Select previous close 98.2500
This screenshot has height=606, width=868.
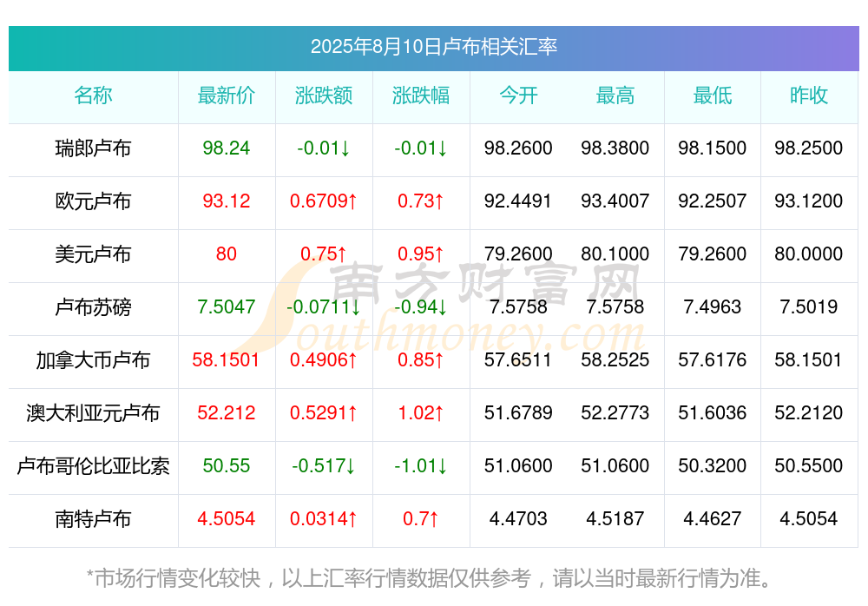click(809, 148)
